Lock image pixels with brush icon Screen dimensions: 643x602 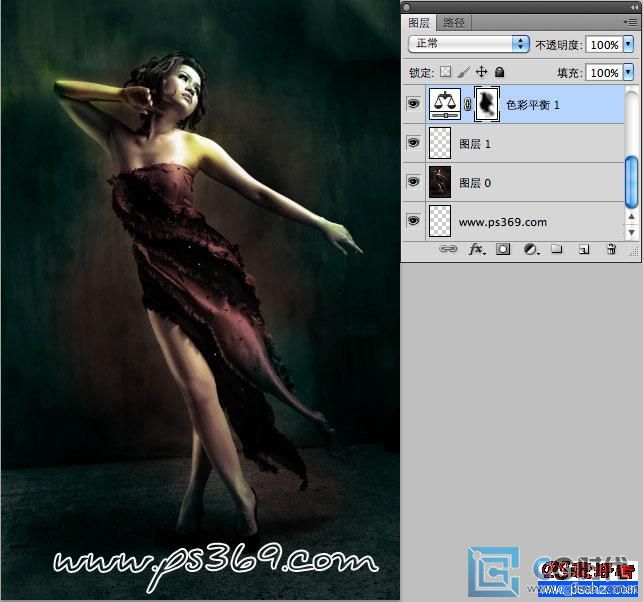click(x=463, y=73)
